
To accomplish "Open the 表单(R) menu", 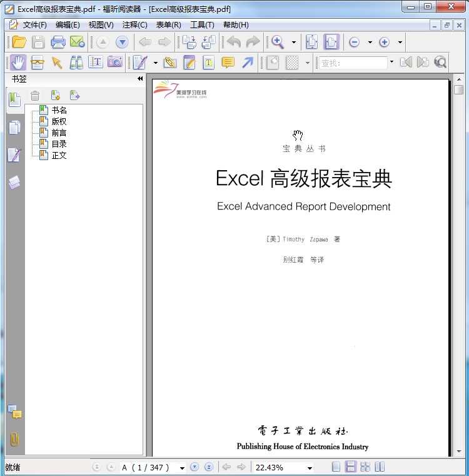I will (168, 25).
